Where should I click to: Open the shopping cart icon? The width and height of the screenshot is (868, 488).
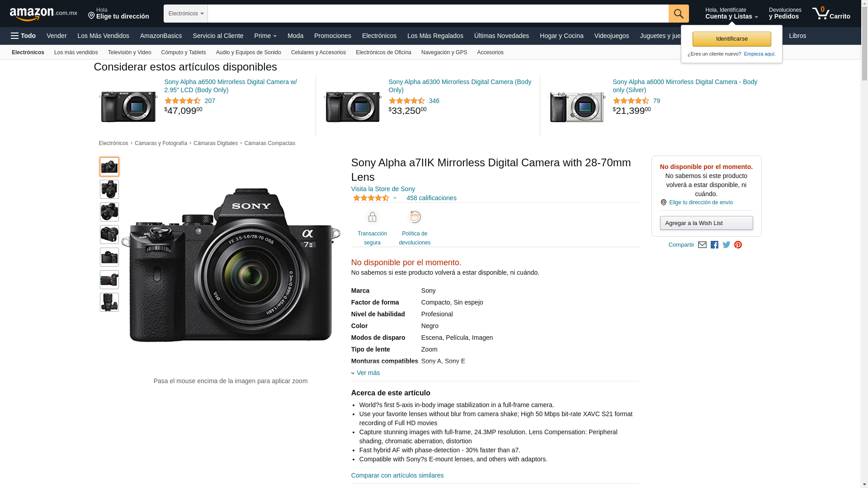click(x=831, y=14)
